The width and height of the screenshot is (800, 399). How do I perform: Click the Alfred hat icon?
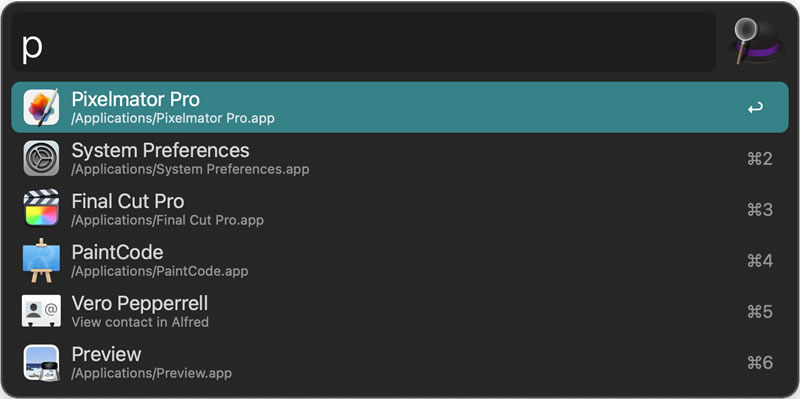pos(757,41)
